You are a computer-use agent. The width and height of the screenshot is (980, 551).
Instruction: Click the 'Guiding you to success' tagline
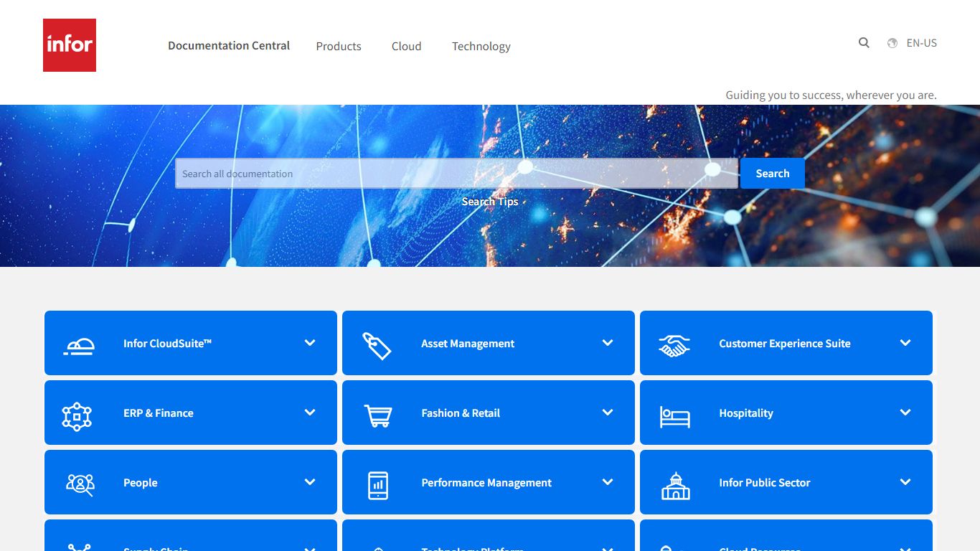point(831,95)
